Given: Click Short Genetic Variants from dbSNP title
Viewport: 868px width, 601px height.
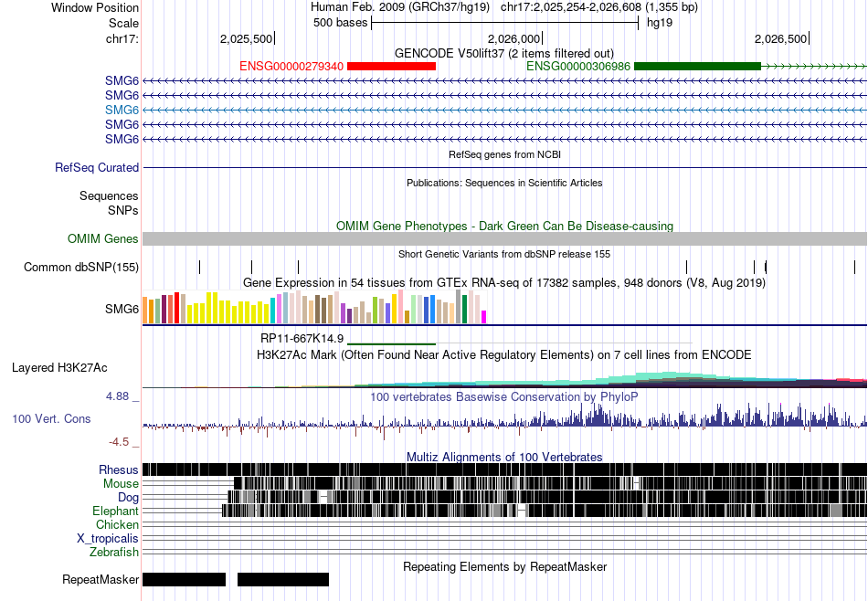Looking at the screenshot, I should [504, 254].
